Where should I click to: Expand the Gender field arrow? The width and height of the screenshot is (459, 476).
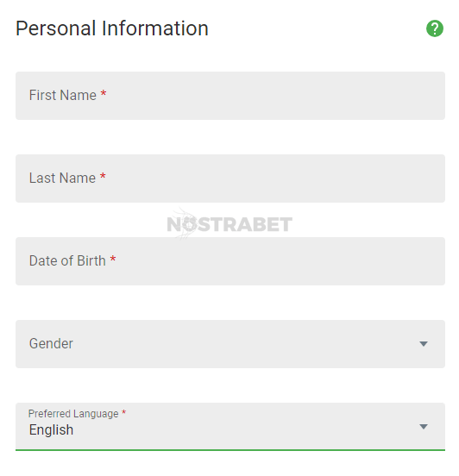point(424,344)
